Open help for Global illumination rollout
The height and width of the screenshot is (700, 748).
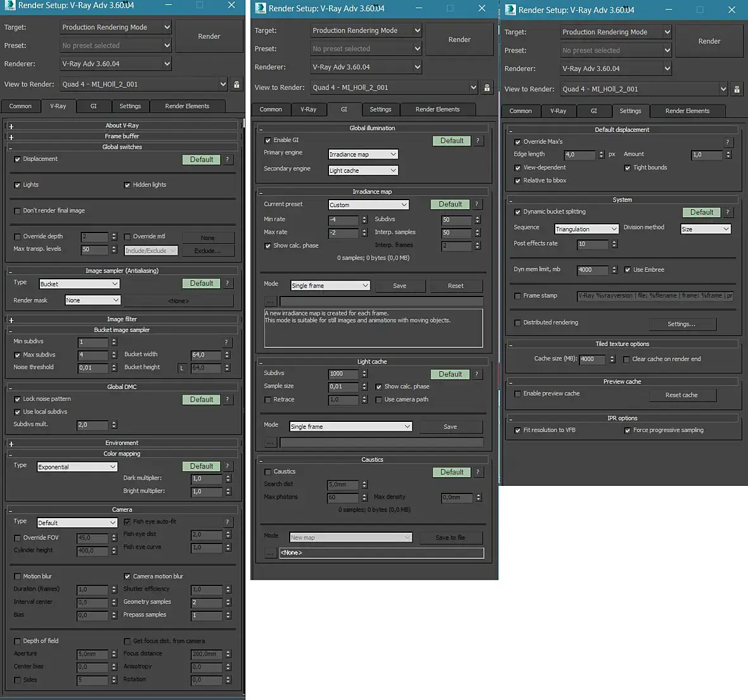[x=477, y=141]
